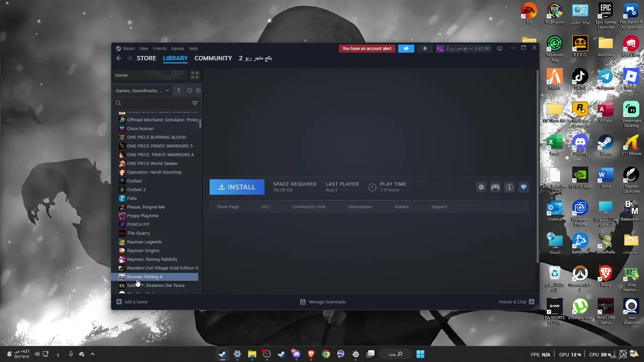Click the forward navigation arrow
This screenshot has height=362, width=644.
[129, 58]
